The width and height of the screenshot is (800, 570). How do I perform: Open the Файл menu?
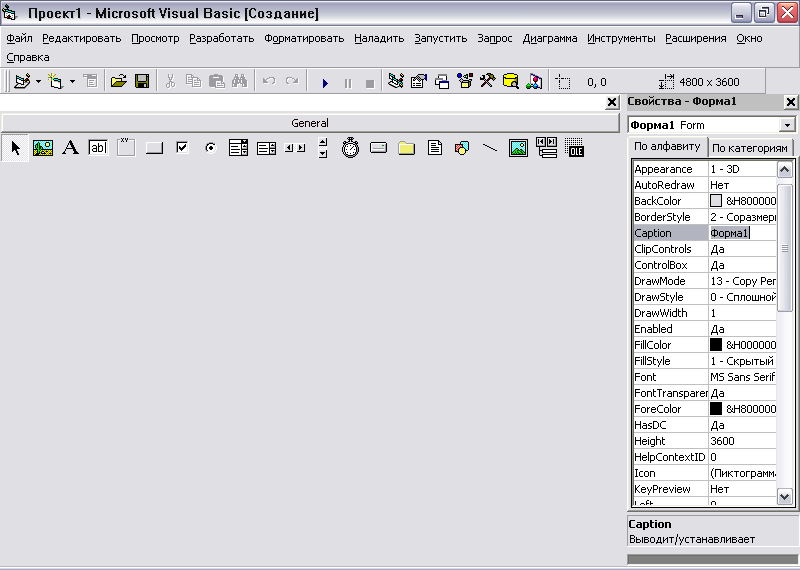pyautogui.click(x=19, y=38)
